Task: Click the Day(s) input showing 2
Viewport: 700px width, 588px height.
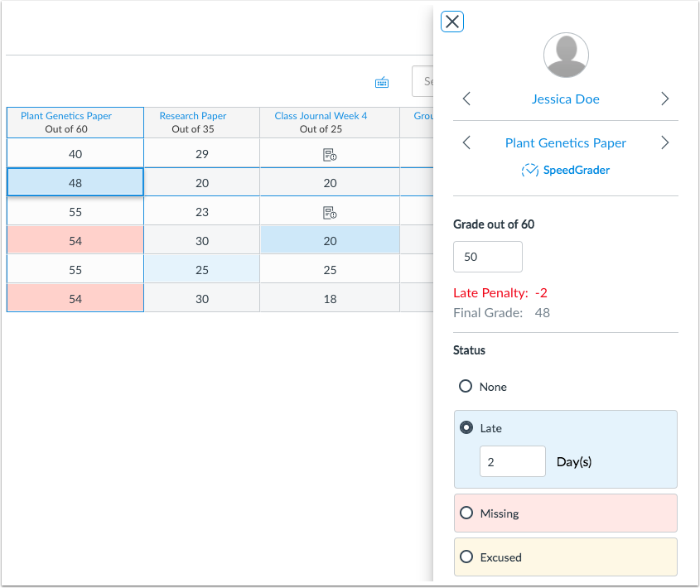Action: click(x=512, y=461)
